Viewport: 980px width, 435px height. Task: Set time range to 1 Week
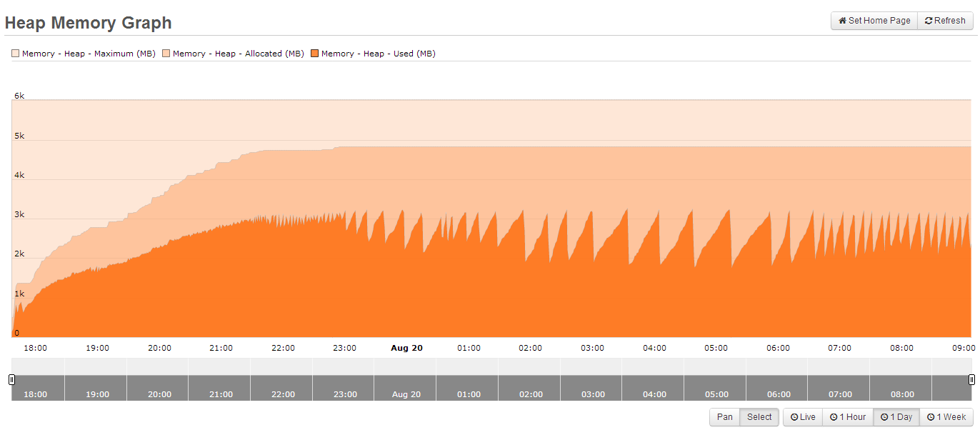point(946,417)
